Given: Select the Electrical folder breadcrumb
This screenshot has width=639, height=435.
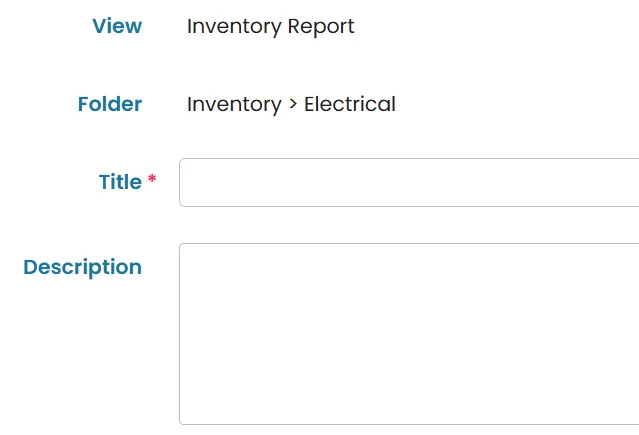Looking at the screenshot, I should 350,104.
